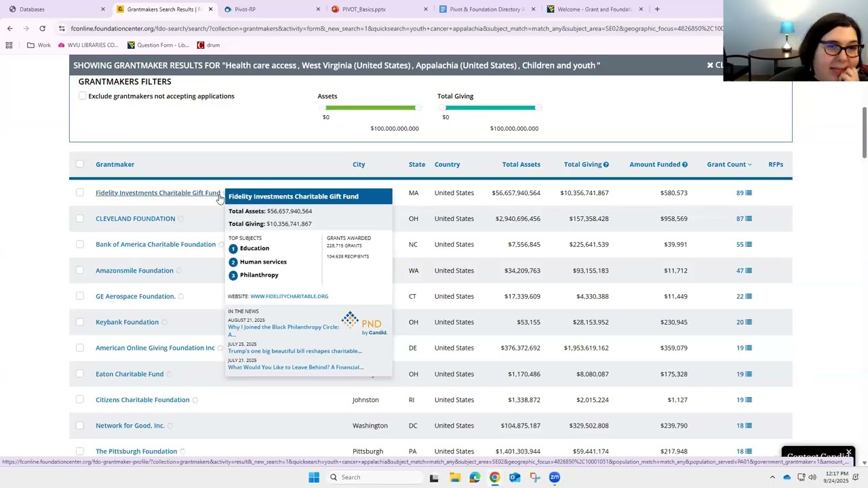Image resolution: width=868 pixels, height=488 pixels.
Task: Switch to Welcome - Grant and Foundation tab
Action: pyautogui.click(x=594, y=9)
